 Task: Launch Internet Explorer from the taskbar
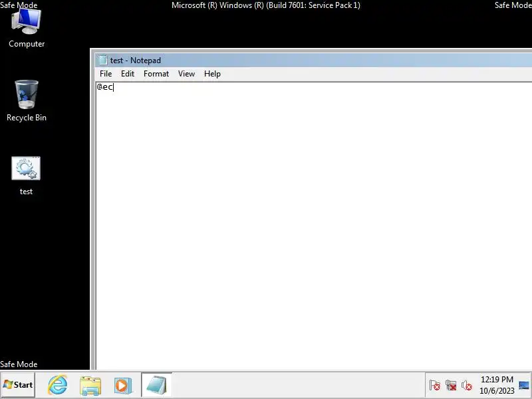[57, 385]
